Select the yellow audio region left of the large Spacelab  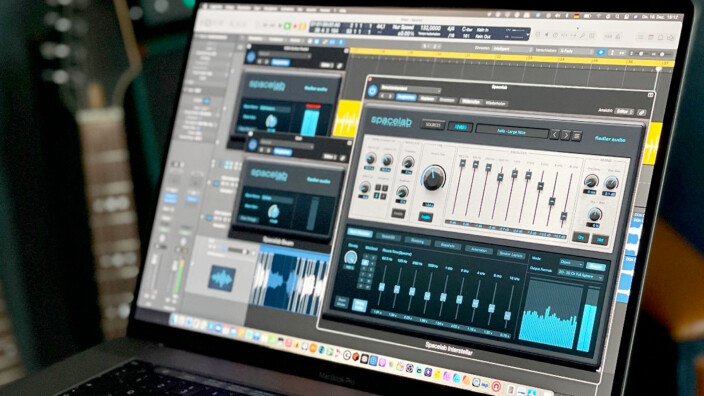pos(348,119)
